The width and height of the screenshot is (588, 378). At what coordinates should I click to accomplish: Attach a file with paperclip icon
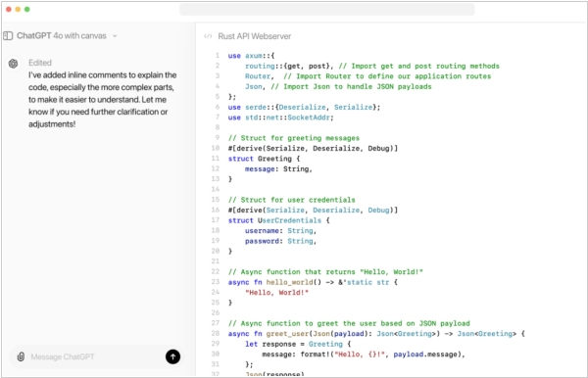[x=21, y=356]
